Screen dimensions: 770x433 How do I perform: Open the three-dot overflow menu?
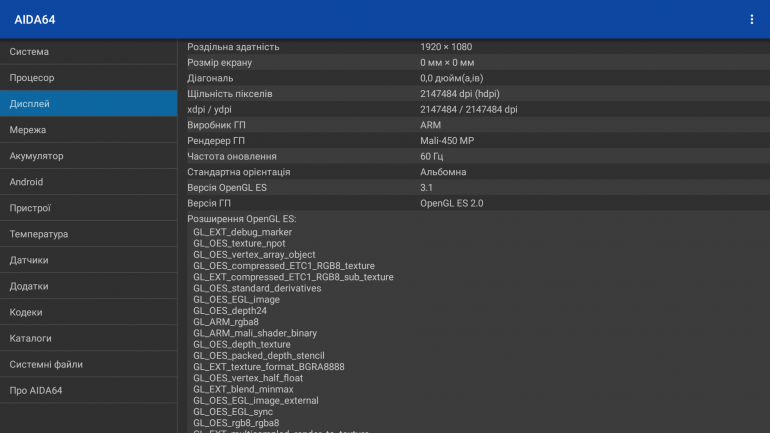coord(751,19)
